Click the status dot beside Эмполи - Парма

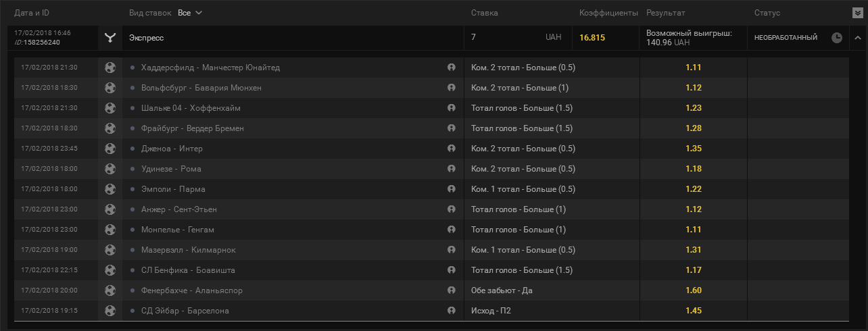coord(132,189)
